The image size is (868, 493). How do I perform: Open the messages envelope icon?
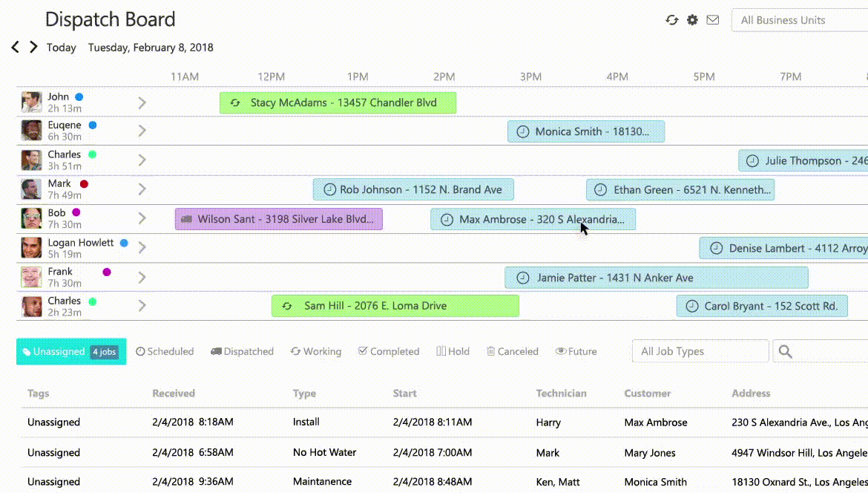[x=713, y=21]
